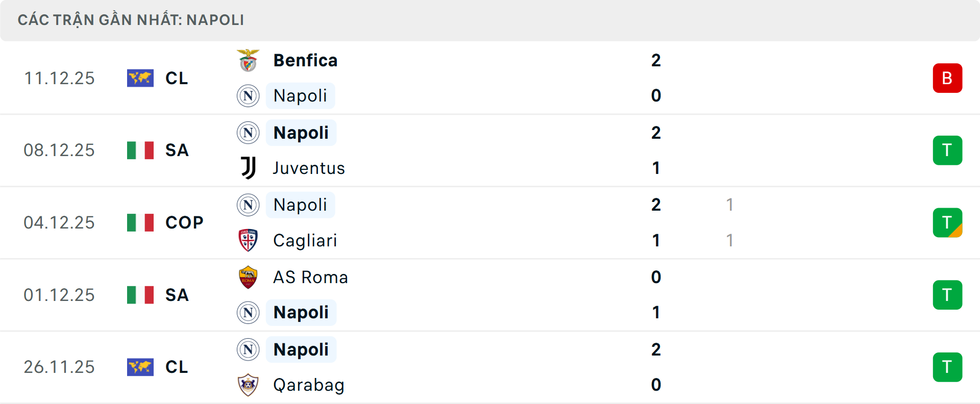Click the red B loss badge next to Benfica

tap(947, 78)
